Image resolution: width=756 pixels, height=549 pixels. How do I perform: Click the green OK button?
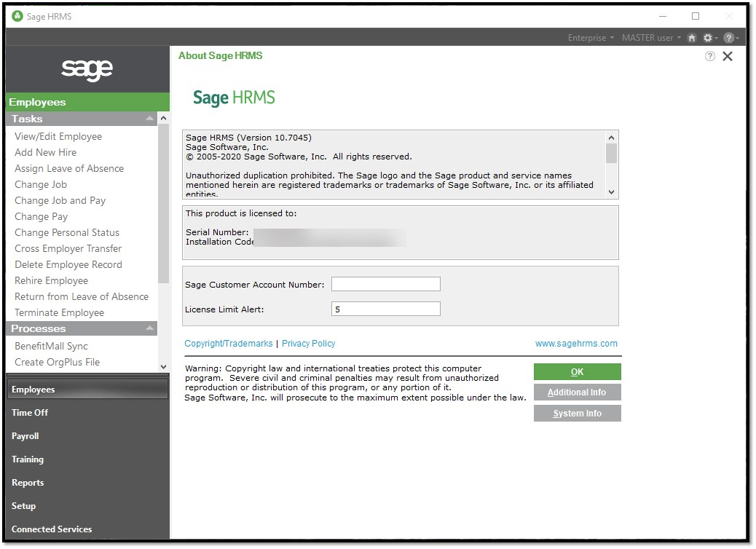tap(577, 371)
